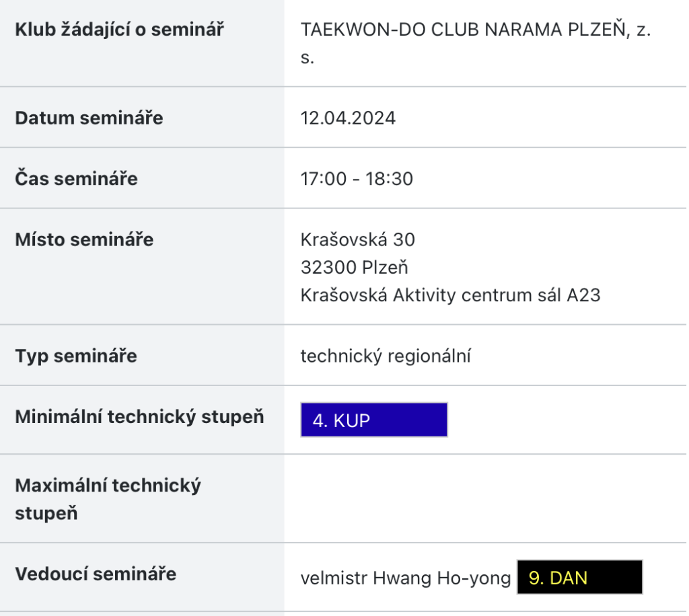Click the address line Krašovská 30
The height and width of the screenshot is (616, 689).
point(358,239)
